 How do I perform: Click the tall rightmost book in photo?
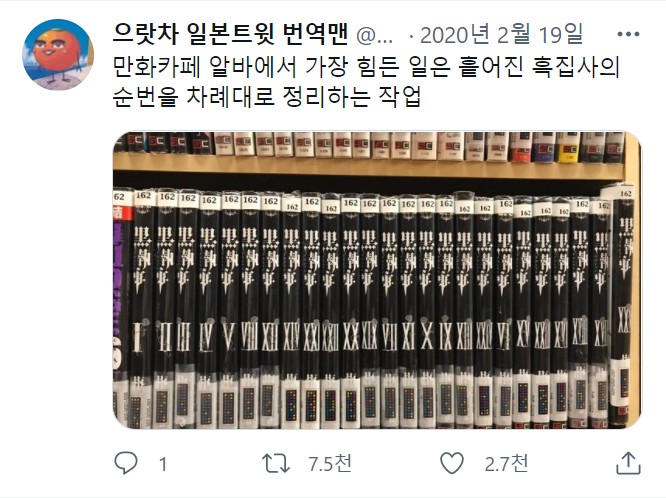pyautogui.click(x=623, y=305)
